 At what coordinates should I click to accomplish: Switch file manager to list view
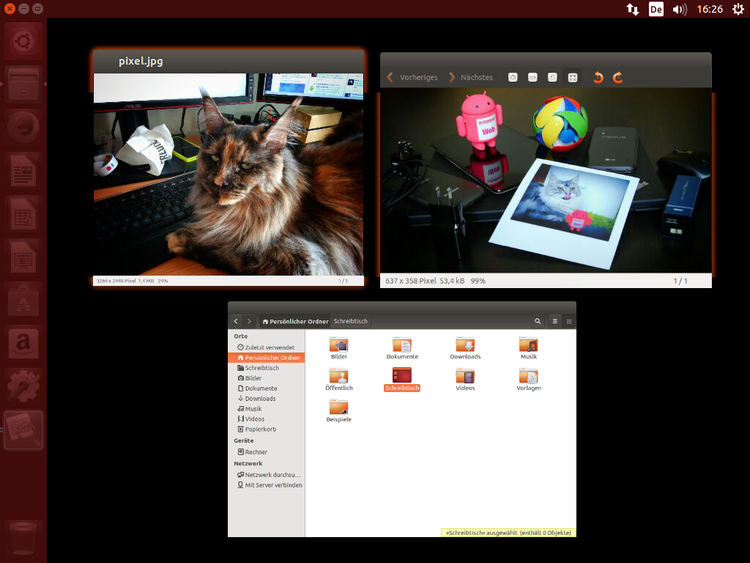[x=555, y=321]
